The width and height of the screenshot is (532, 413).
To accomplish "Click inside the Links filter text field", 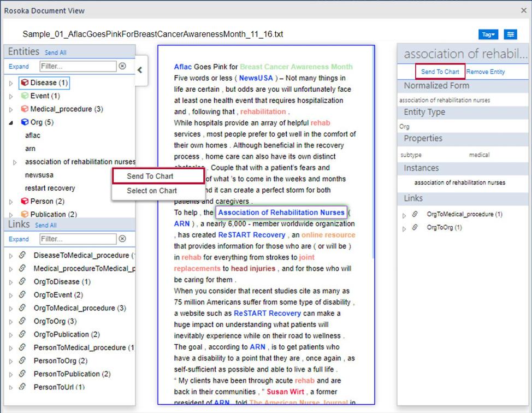I will coord(78,239).
